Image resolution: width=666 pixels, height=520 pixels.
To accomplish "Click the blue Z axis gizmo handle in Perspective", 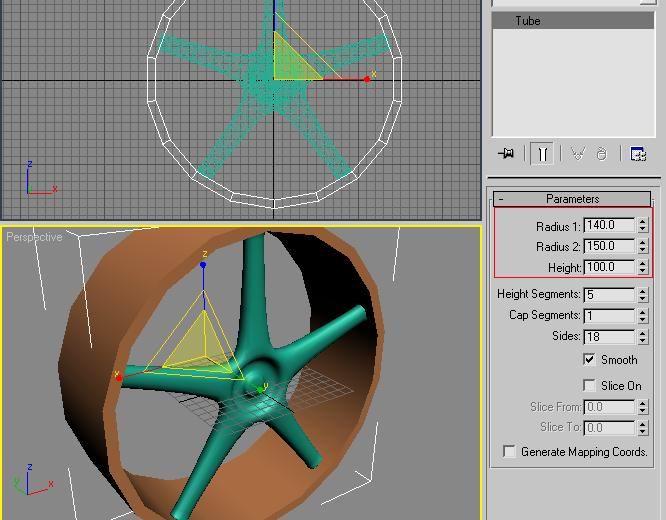I will click(x=204, y=265).
